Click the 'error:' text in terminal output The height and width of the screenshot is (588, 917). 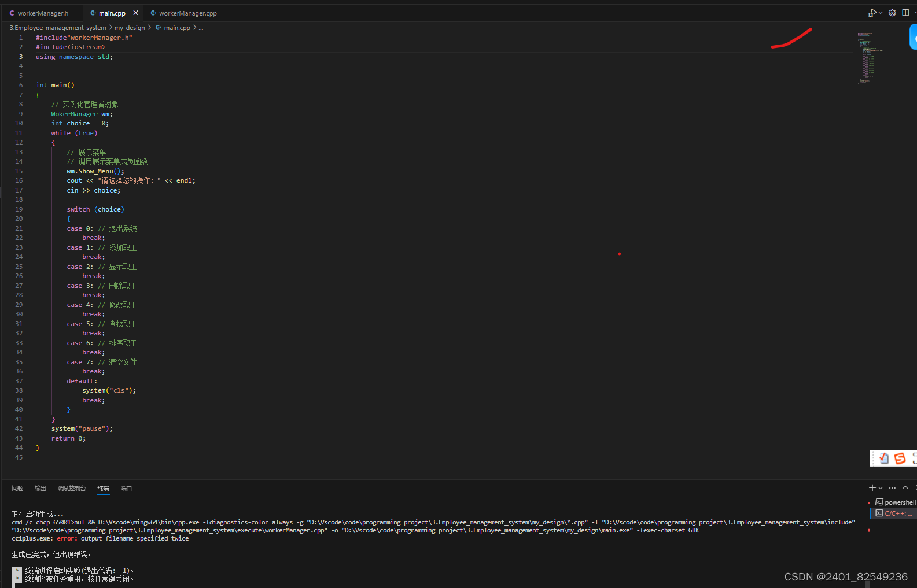tap(67, 538)
